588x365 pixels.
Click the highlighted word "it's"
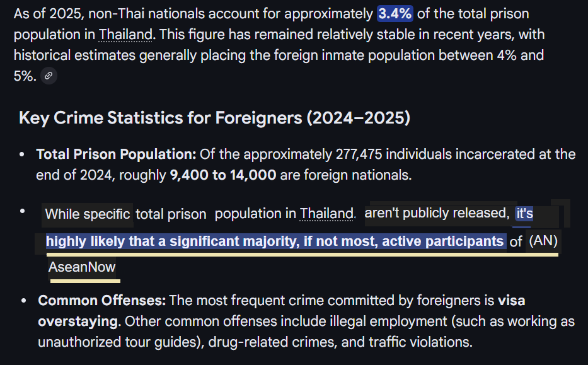pos(524,214)
